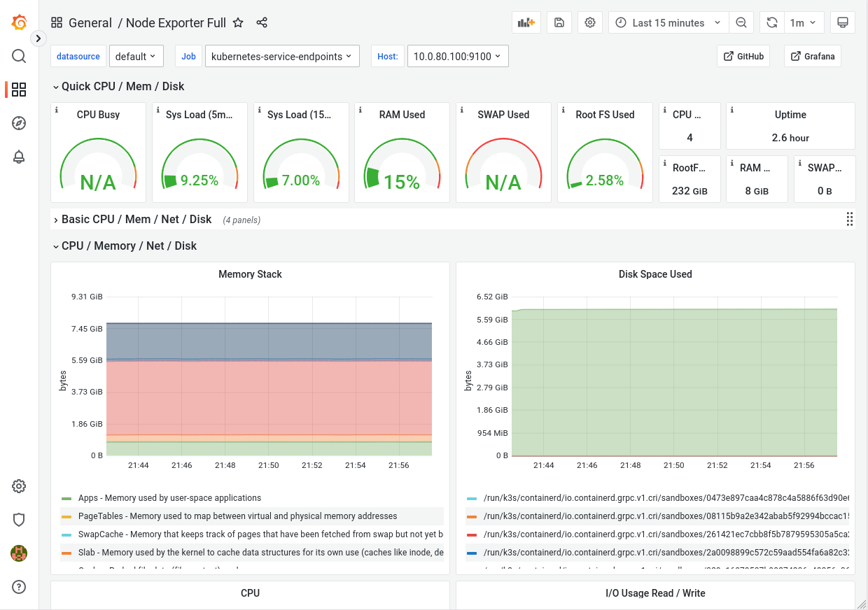Click the General folder breadcrumb
This screenshot has width=868, height=610.
point(90,22)
